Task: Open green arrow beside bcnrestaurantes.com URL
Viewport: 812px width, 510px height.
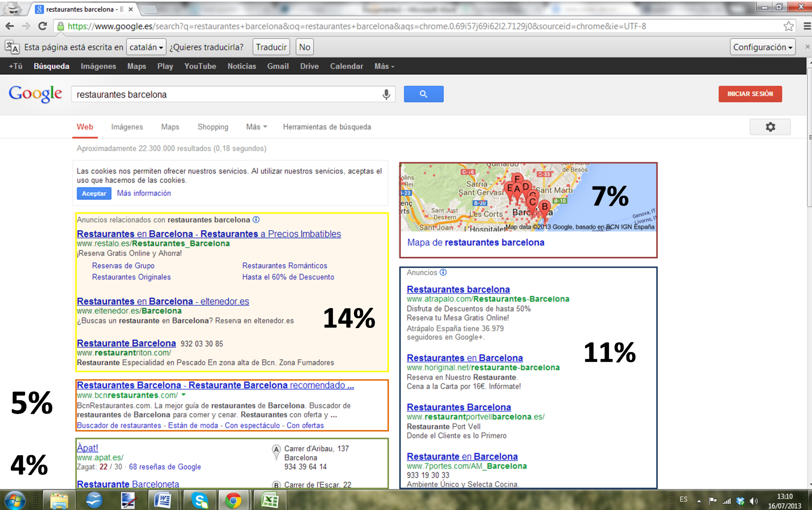Action: (x=183, y=395)
